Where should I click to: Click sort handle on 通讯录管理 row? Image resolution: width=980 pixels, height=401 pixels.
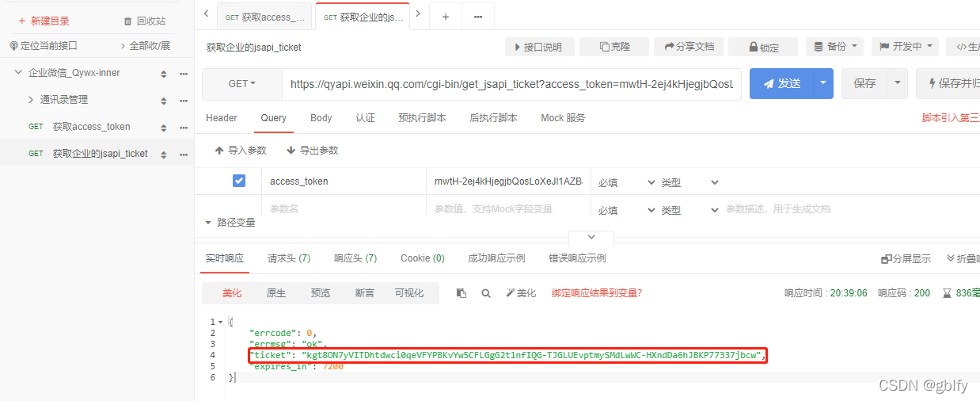click(164, 101)
